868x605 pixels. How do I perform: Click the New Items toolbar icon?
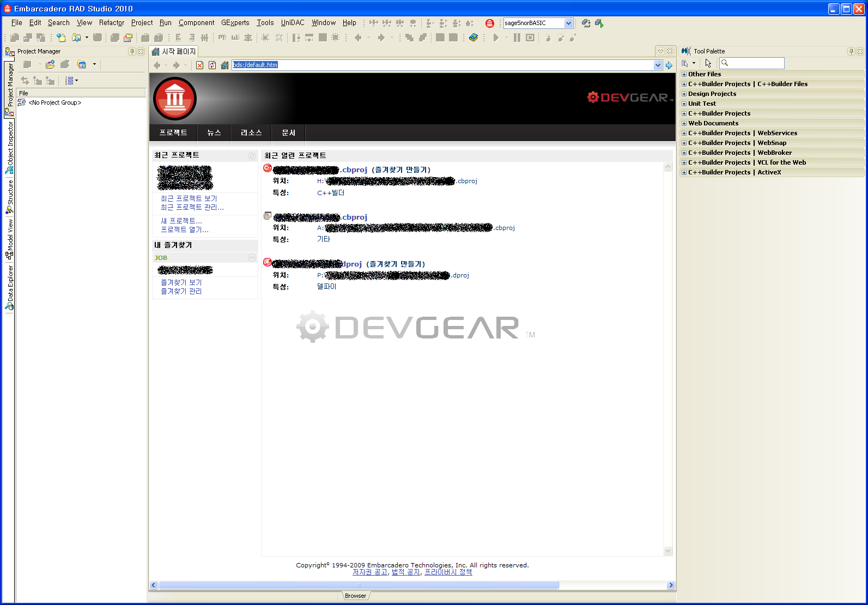[61, 38]
